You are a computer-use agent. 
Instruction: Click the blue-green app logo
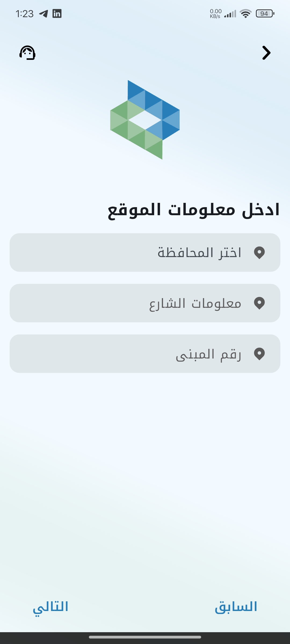[145, 120]
